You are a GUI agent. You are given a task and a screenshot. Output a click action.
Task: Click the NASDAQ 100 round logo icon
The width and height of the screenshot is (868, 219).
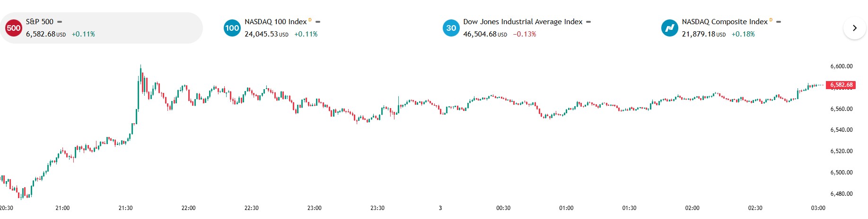(232, 28)
